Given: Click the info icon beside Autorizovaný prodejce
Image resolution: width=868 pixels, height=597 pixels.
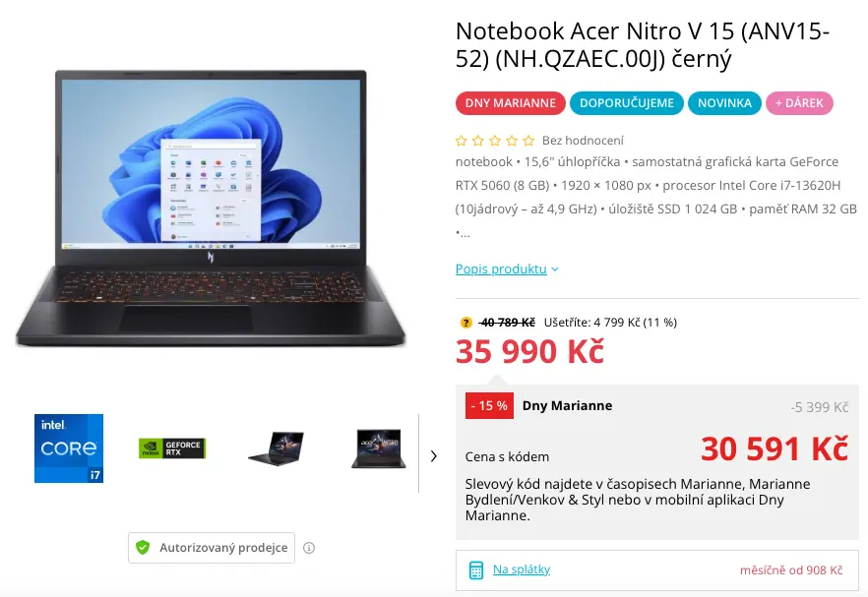Looking at the screenshot, I should pyautogui.click(x=309, y=548).
